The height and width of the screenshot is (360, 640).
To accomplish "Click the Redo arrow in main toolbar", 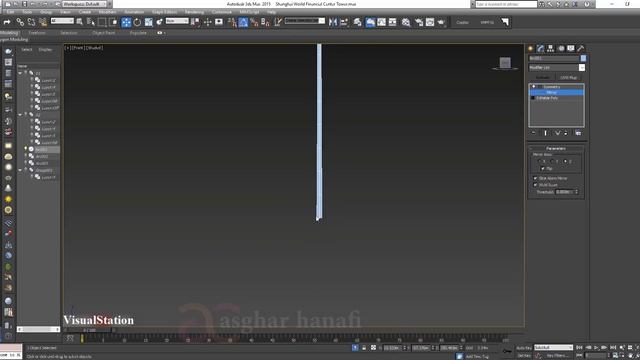I will click(x=7, y=22).
